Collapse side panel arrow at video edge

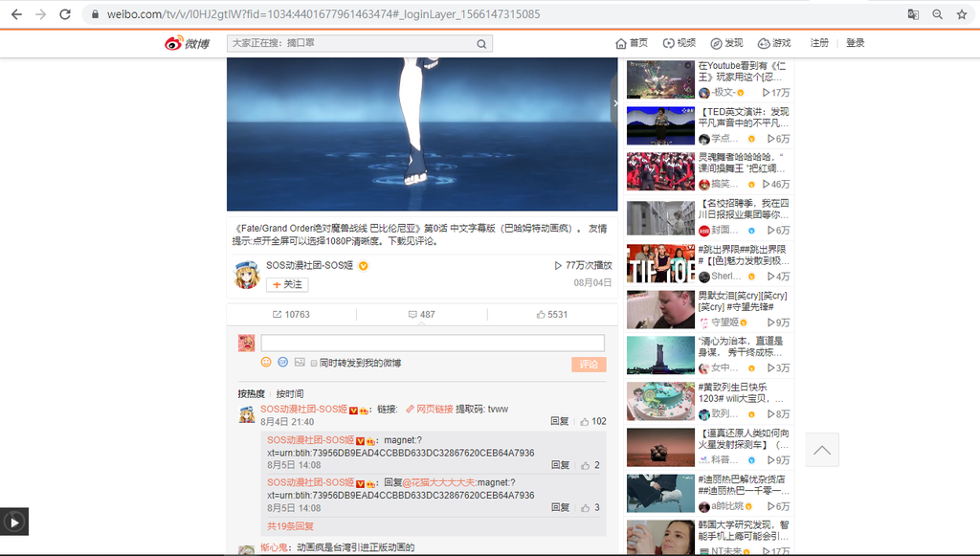(x=614, y=103)
